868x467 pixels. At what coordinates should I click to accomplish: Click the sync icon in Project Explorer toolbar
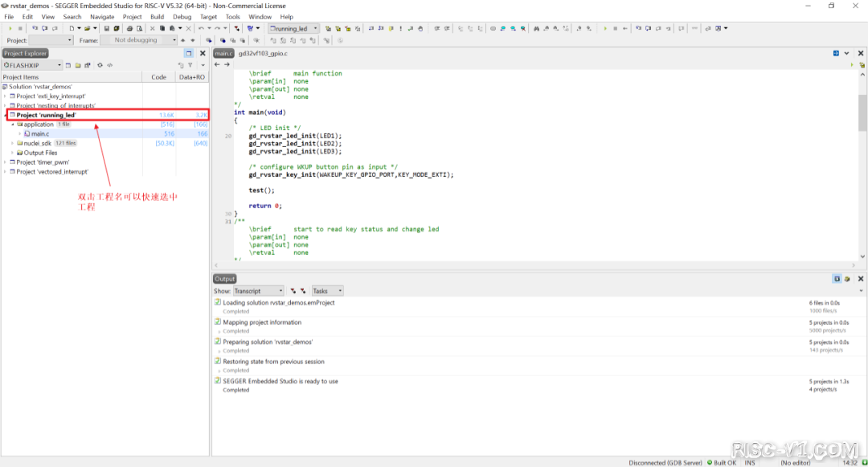click(100, 65)
